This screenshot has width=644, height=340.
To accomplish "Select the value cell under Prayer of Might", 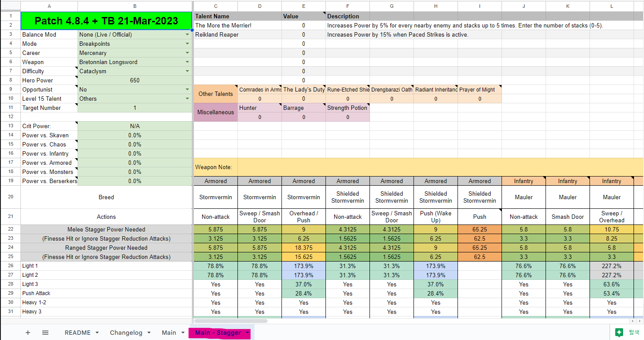I will 480,99.
